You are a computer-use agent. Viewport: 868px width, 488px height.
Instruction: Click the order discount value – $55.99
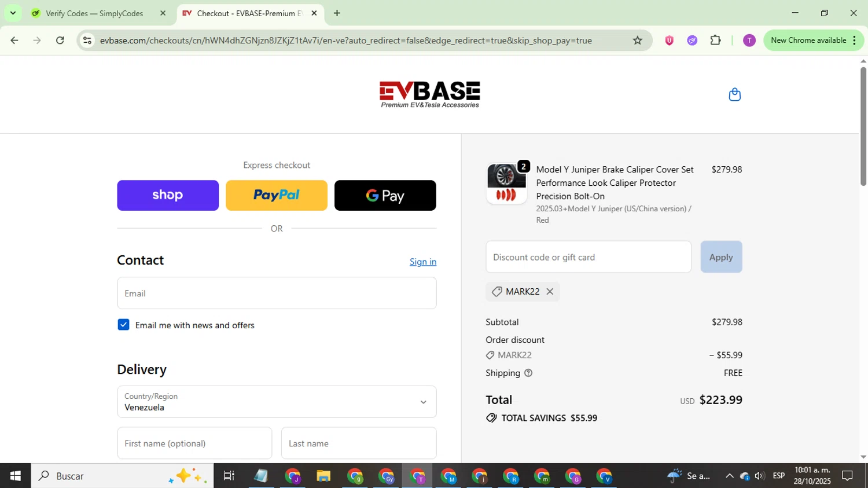pyautogui.click(x=726, y=355)
